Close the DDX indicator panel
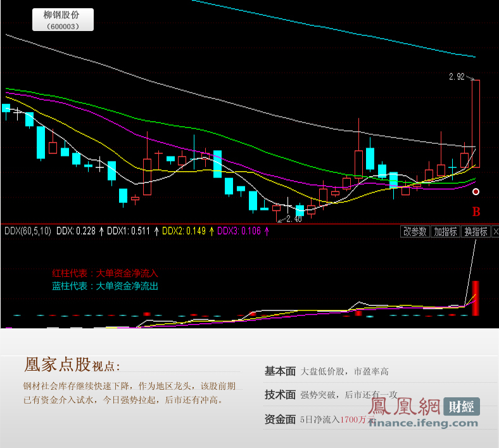Image resolution: width=499 pixels, height=448 pixels. click(495, 232)
